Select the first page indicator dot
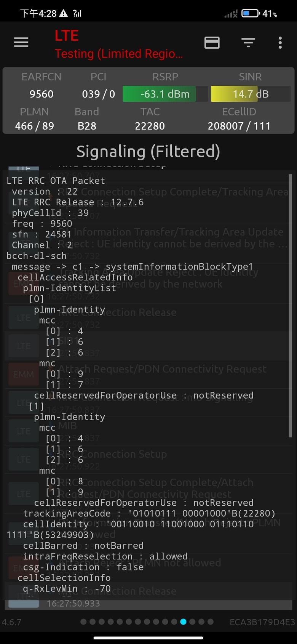The image size is (297, 644). (x=83, y=622)
